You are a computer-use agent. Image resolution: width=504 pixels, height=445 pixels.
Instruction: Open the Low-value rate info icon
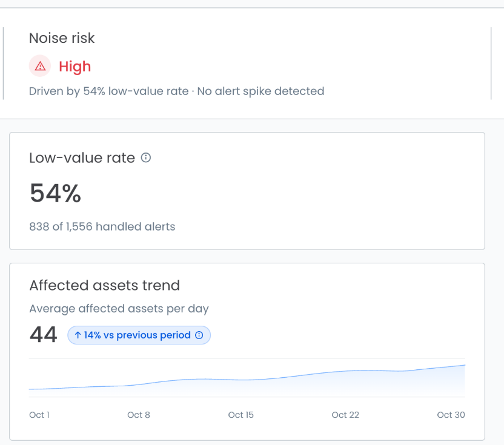click(x=146, y=158)
